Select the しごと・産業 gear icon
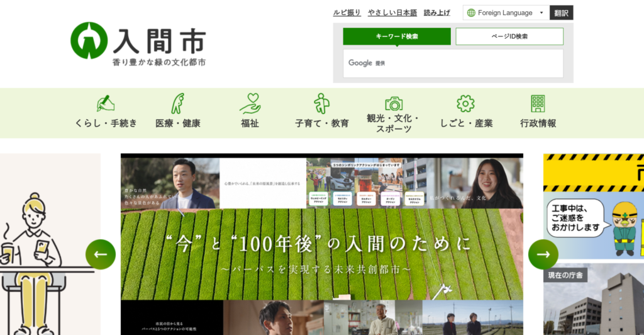644x335 pixels. point(465,103)
